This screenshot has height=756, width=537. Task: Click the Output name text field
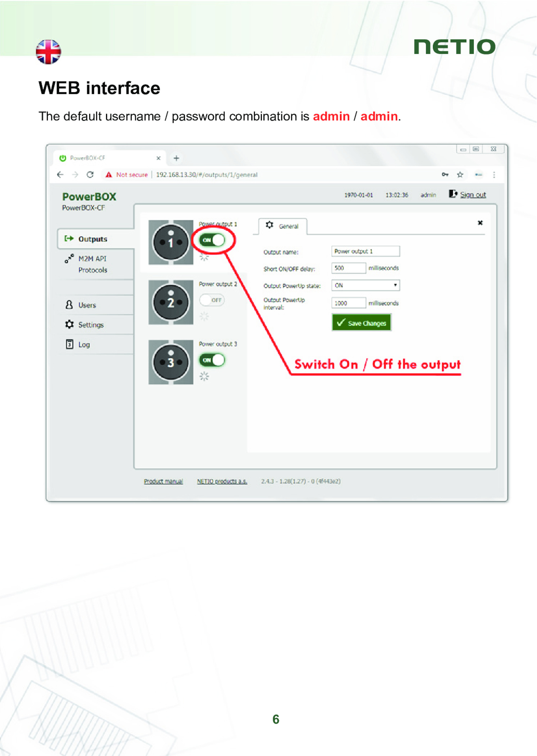pyautogui.click(x=365, y=251)
